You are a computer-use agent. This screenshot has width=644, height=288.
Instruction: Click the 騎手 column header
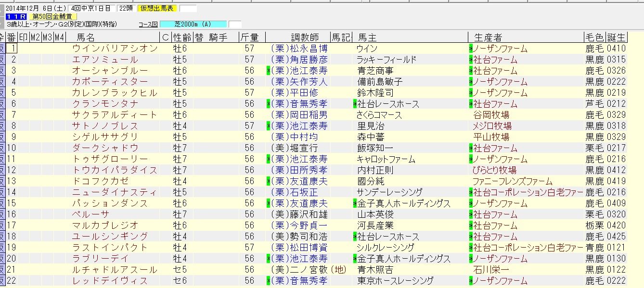click(218, 38)
